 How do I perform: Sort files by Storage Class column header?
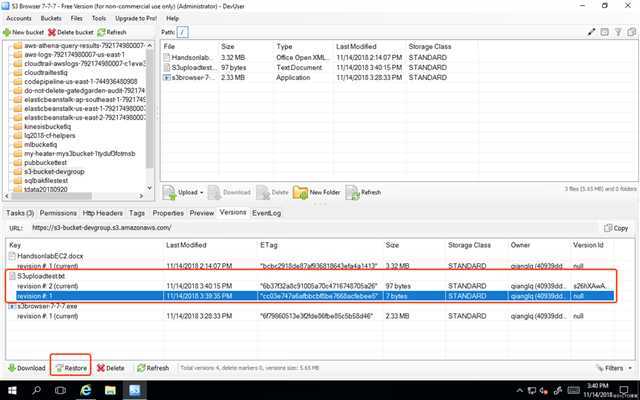(x=430, y=47)
